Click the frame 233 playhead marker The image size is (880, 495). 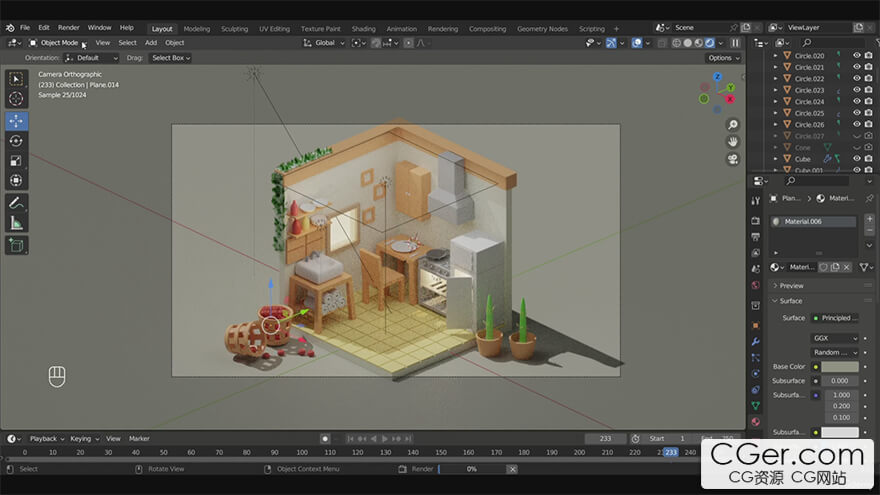[x=671, y=452]
